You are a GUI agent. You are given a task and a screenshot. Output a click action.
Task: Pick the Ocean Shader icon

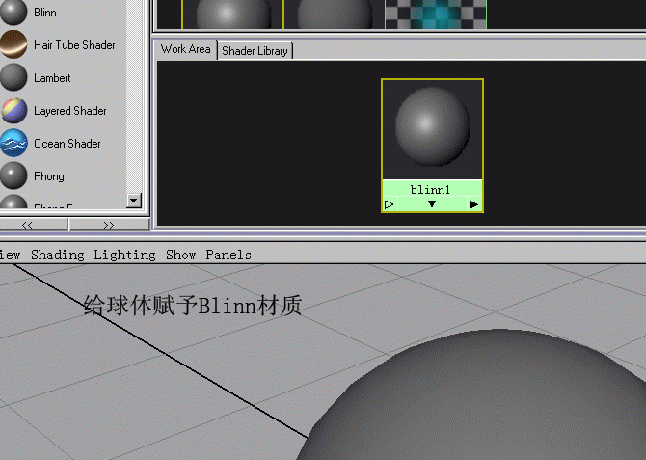14,144
